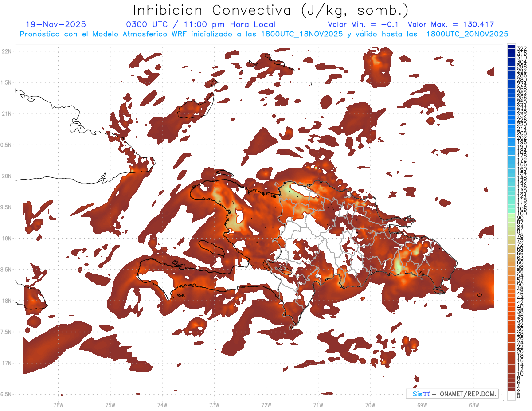Select the darkest navy swatch atop the color bar

pos(512,46)
